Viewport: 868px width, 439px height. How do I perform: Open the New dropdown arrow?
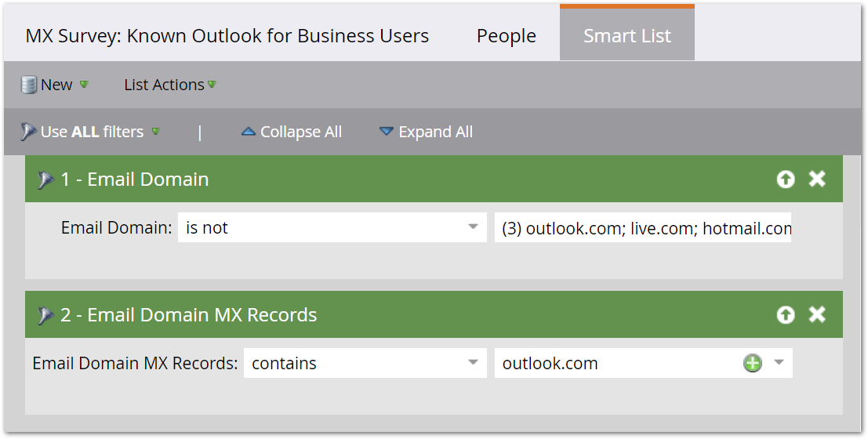coord(84,85)
